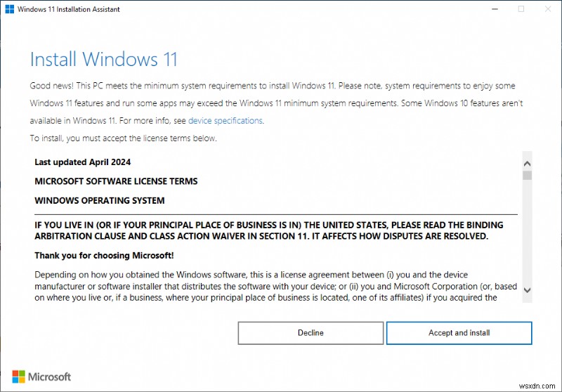Click the 'Install Windows 11' heading
Screen dimensions: 562x392
[x=103, y=59]
